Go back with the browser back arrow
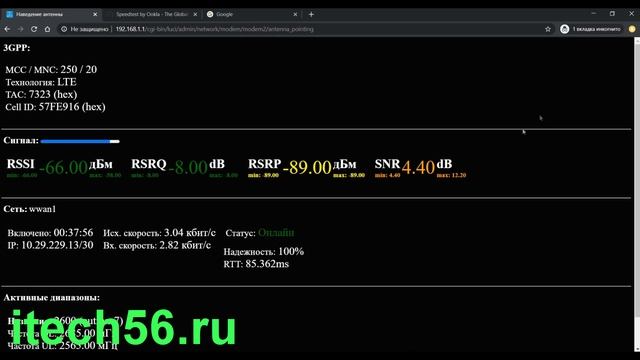The height and width of the screenshot is (360, 640). [7, 29]
